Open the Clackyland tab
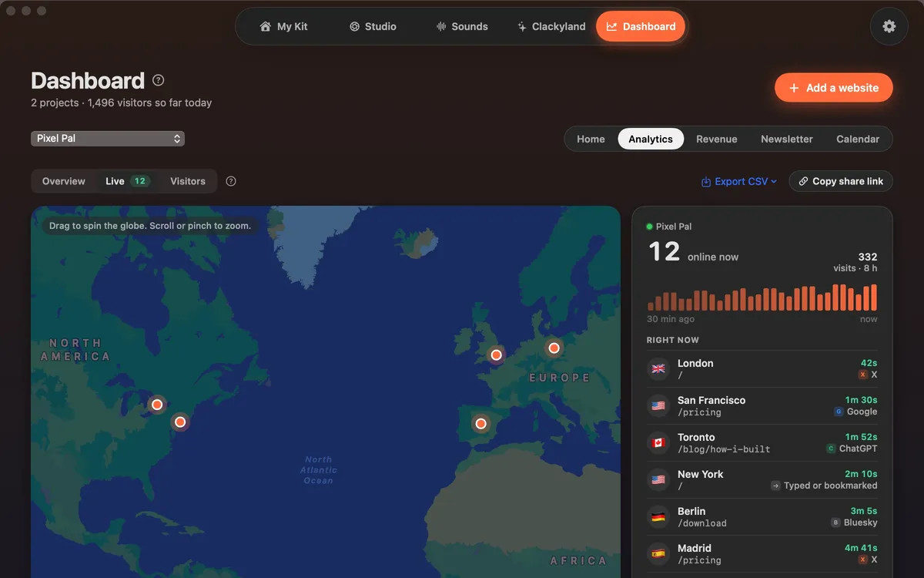Image resolution: width=924 pixels, height=578 pixels. point(551,26)
